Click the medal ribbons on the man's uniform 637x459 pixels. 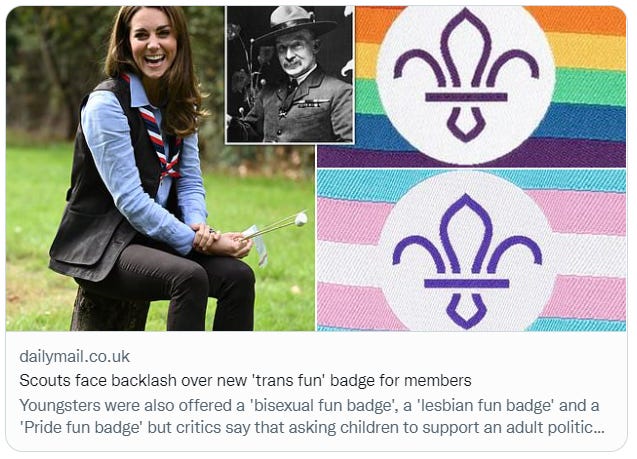(314, 103)
